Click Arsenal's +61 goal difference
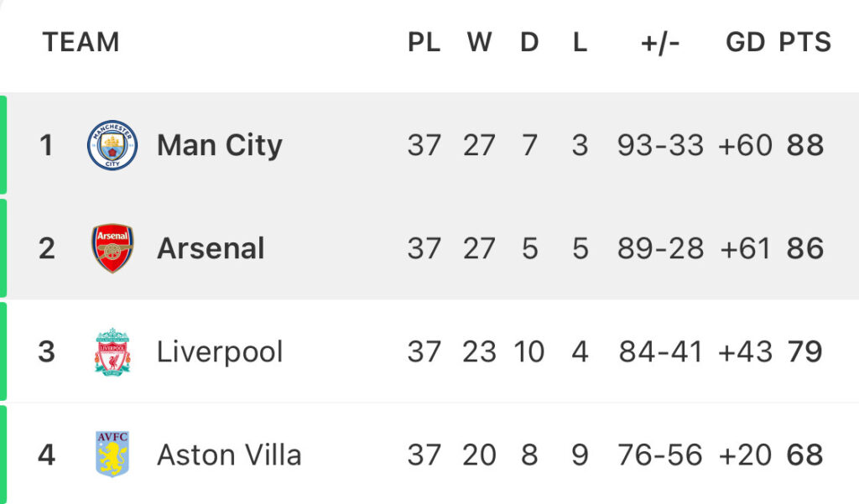Viewport: 859px width, 504px height. [x=745, y=249]
